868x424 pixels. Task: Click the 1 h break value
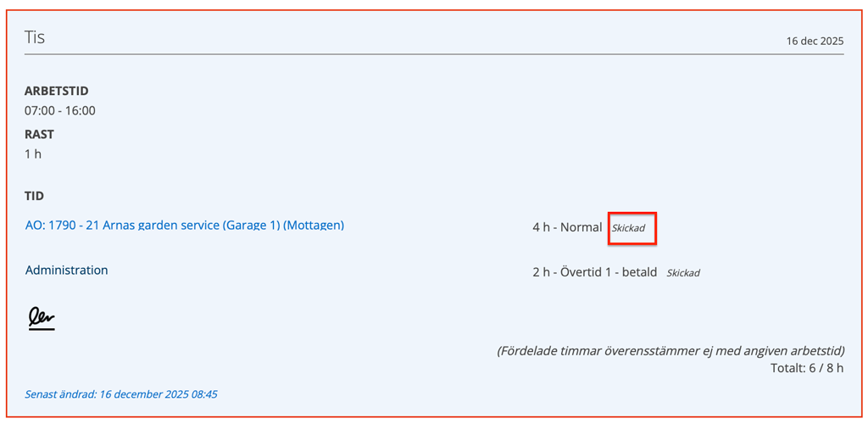pos(33,154)
